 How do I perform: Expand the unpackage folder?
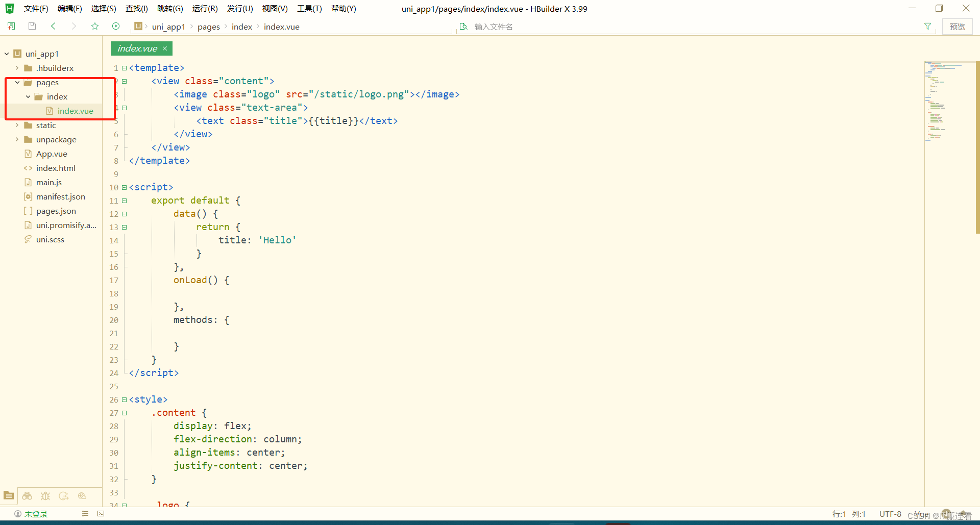coord(17,139)
